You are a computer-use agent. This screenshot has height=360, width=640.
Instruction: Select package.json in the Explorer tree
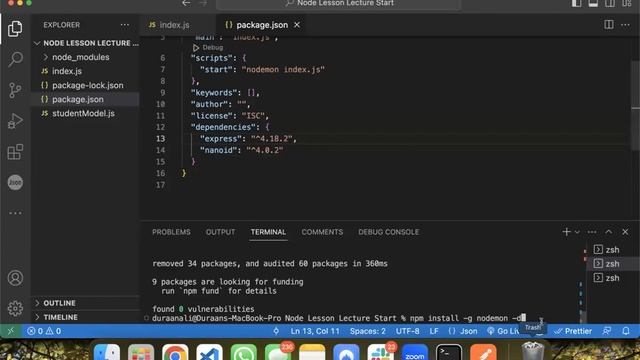click(x=86, y=99)
